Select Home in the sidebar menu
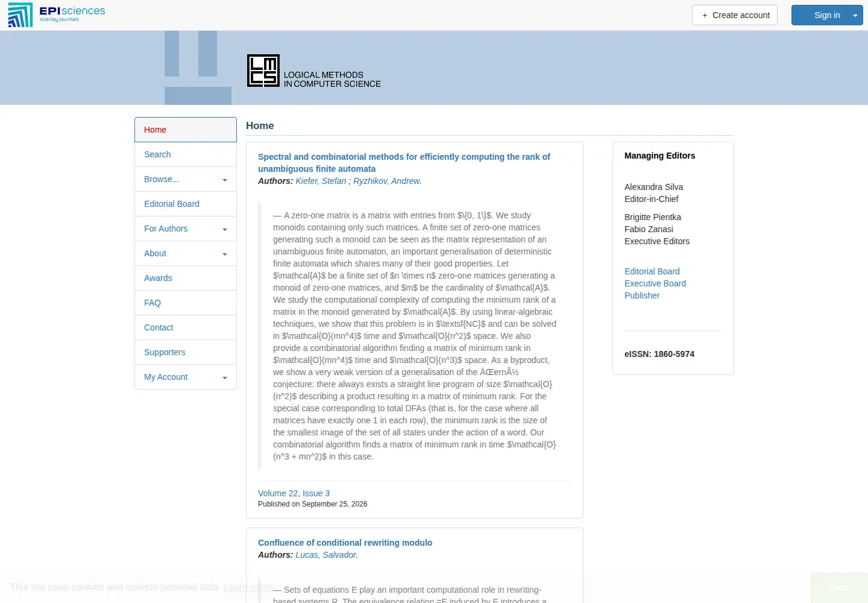 click(x=186, y=130)
